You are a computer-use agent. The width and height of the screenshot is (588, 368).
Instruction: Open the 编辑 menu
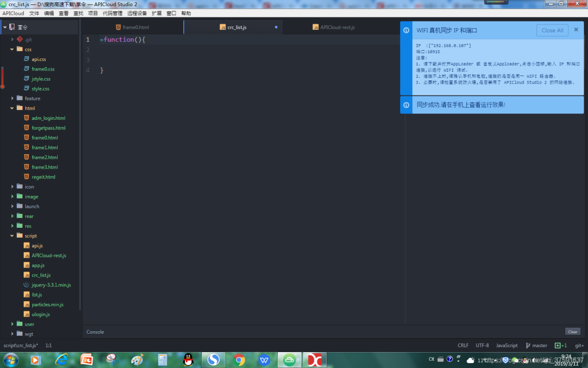49,13
